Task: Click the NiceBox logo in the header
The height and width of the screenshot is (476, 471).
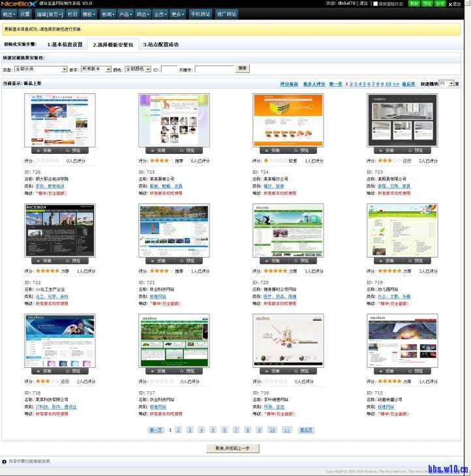Action: tap(14, 4)
